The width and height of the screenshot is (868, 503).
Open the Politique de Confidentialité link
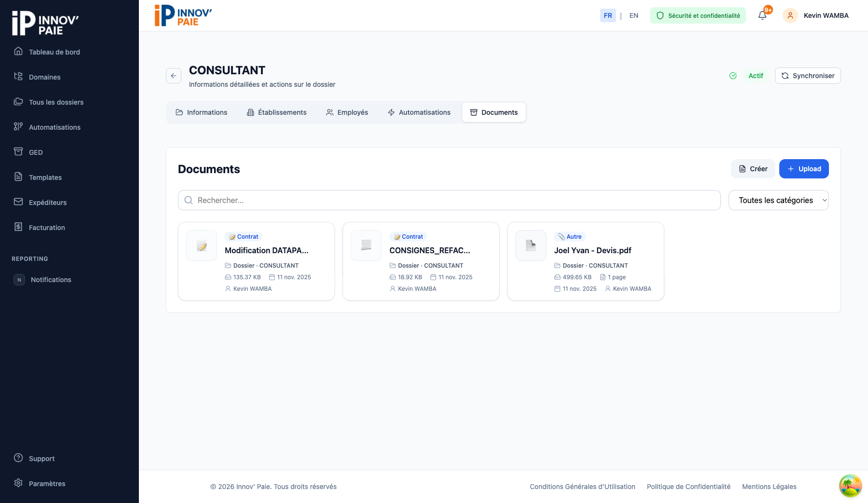click(x=688, y=487)
